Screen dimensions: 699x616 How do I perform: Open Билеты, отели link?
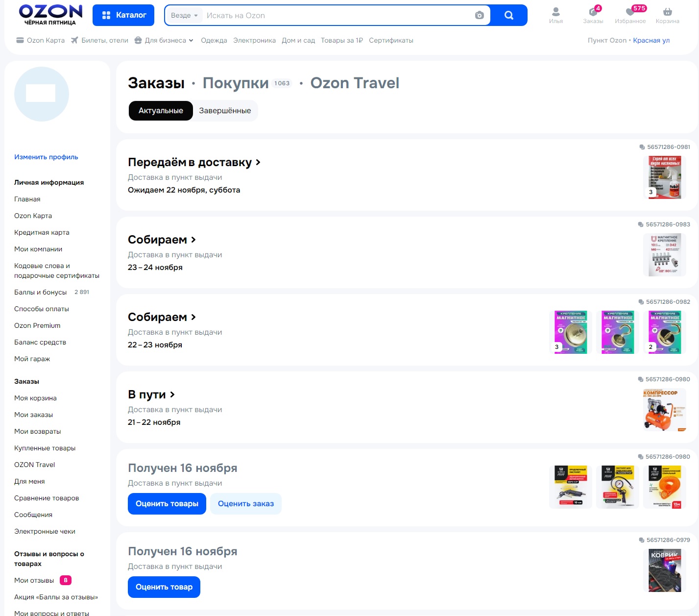99,40
